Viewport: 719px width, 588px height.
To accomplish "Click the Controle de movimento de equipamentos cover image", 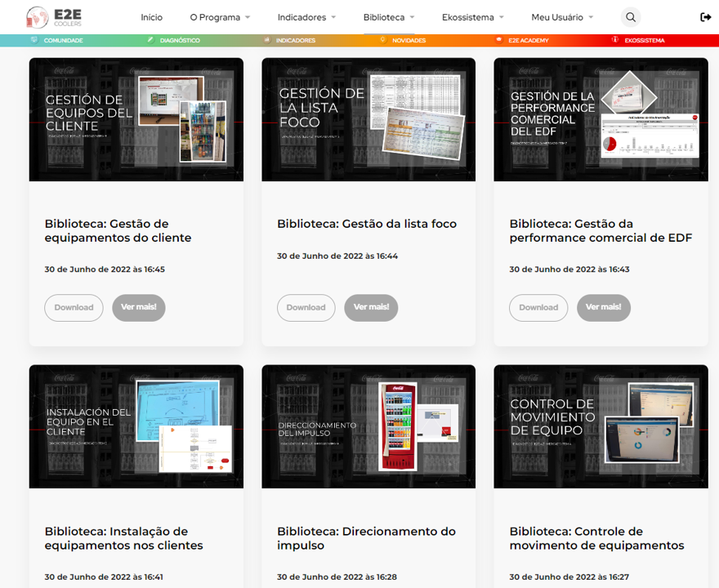I will click(601, 426).
